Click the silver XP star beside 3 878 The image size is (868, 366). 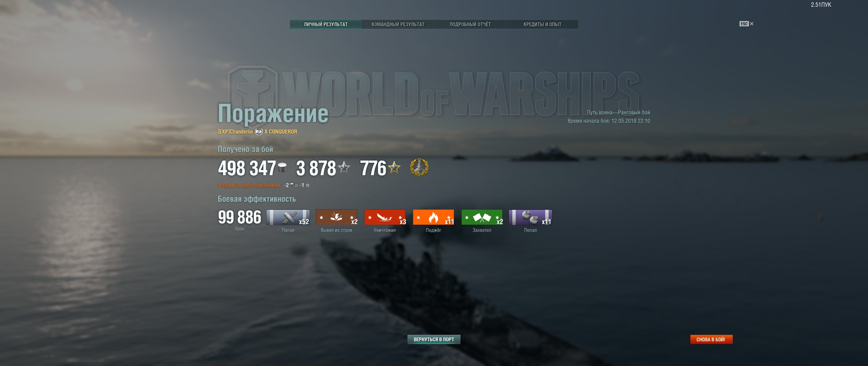point(344,167)
